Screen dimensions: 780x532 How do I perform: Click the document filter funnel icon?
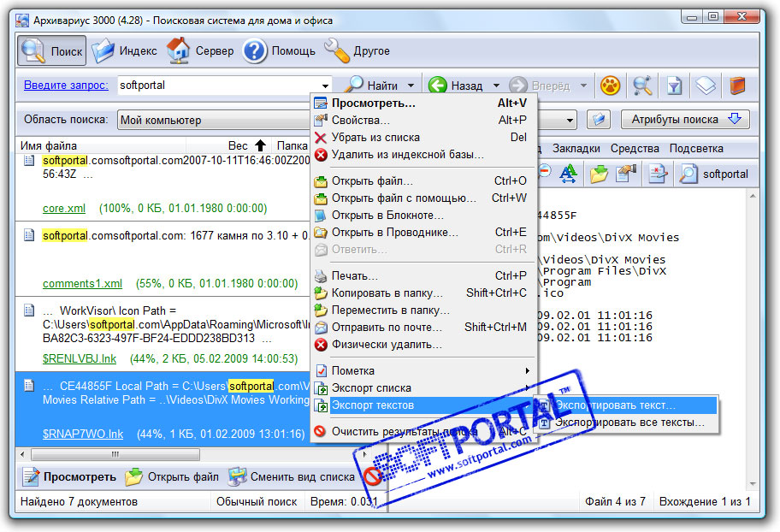tap(674, 86)
